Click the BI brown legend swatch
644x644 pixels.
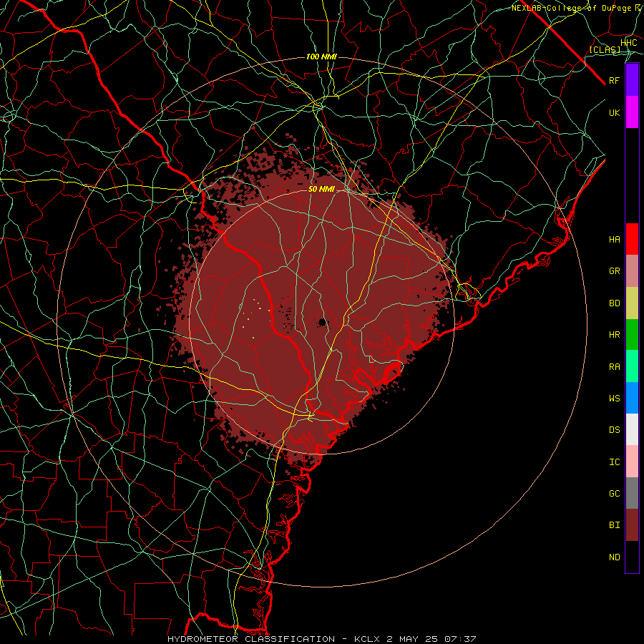(x=632, y=525)
